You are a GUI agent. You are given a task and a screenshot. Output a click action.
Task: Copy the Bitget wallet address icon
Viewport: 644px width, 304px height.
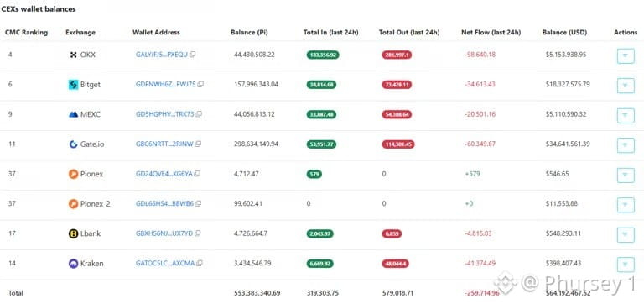click(200, 84)
